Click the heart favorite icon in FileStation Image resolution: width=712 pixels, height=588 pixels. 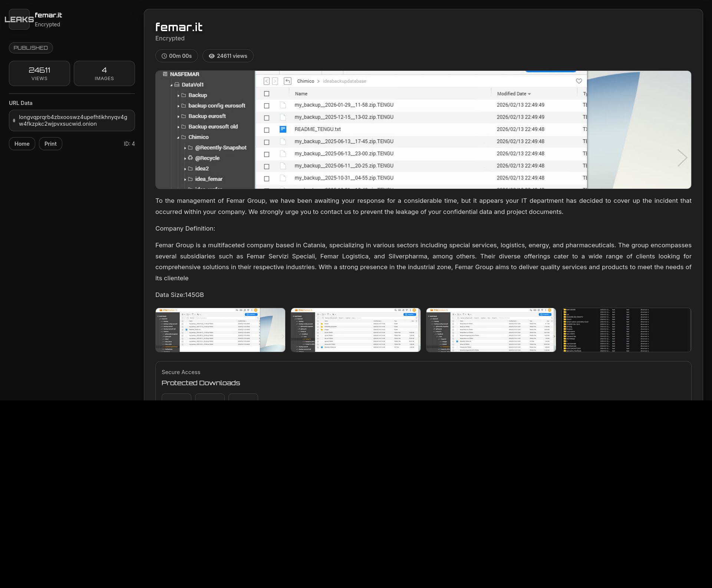[579, 81]
